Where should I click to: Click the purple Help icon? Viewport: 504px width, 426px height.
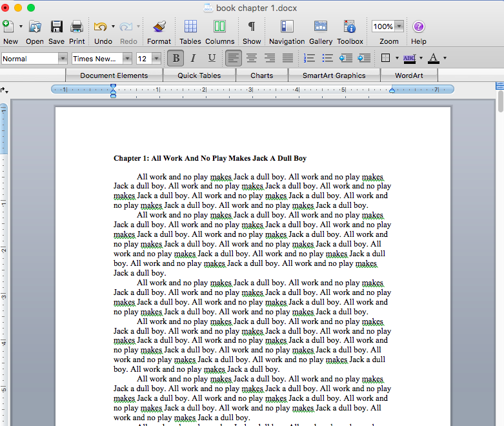(419, 26)
